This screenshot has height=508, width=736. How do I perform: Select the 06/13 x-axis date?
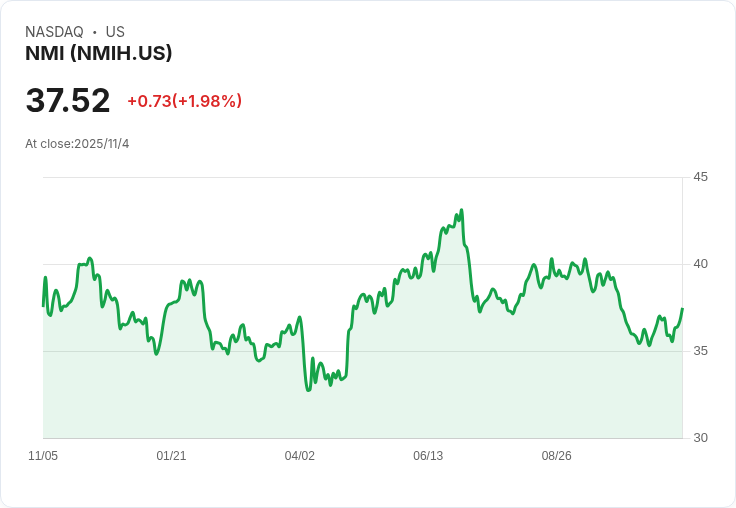coord(428,456)
